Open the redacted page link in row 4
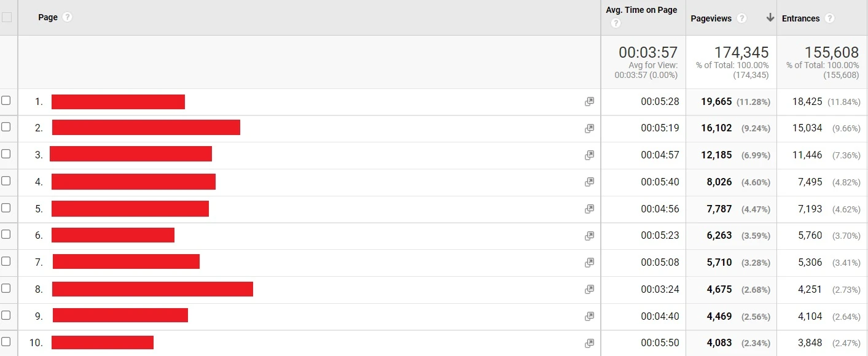Screen dimensions: 868x356 133,182
